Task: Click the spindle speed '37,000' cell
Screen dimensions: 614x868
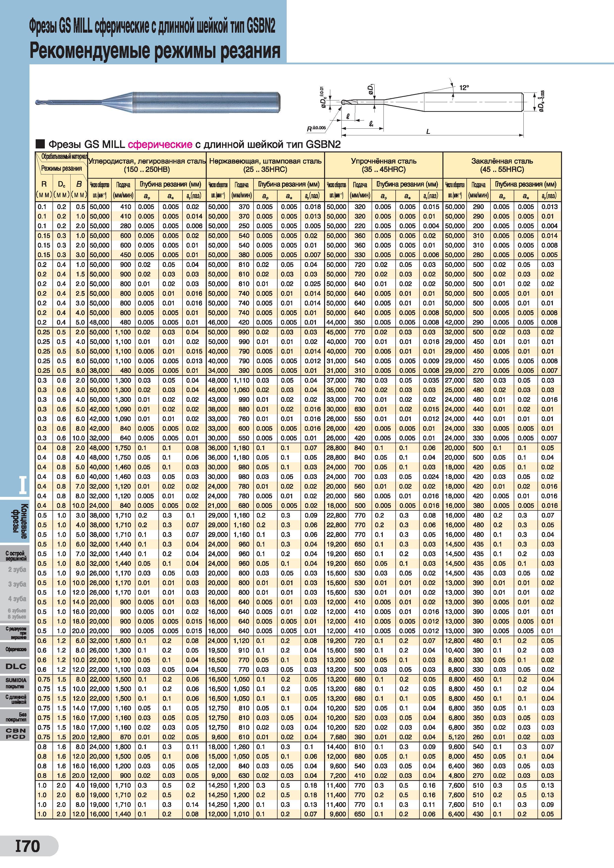Action: click(x=336, y=380)
